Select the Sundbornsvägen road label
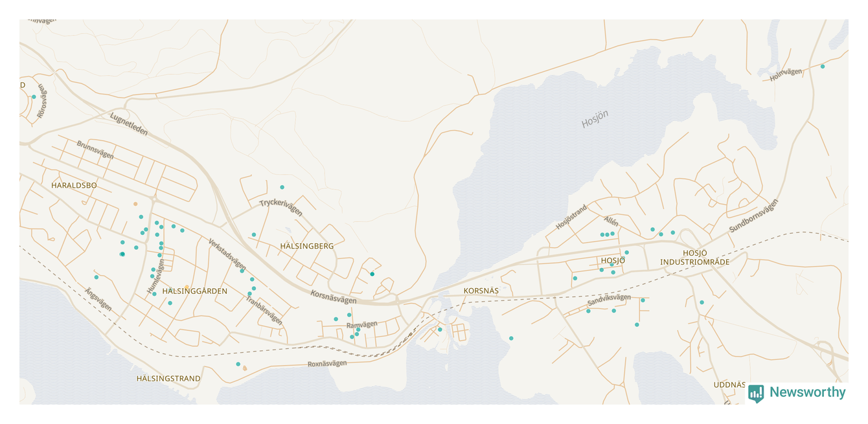Screen dimensions: 868x424 (x=753, y=216)
